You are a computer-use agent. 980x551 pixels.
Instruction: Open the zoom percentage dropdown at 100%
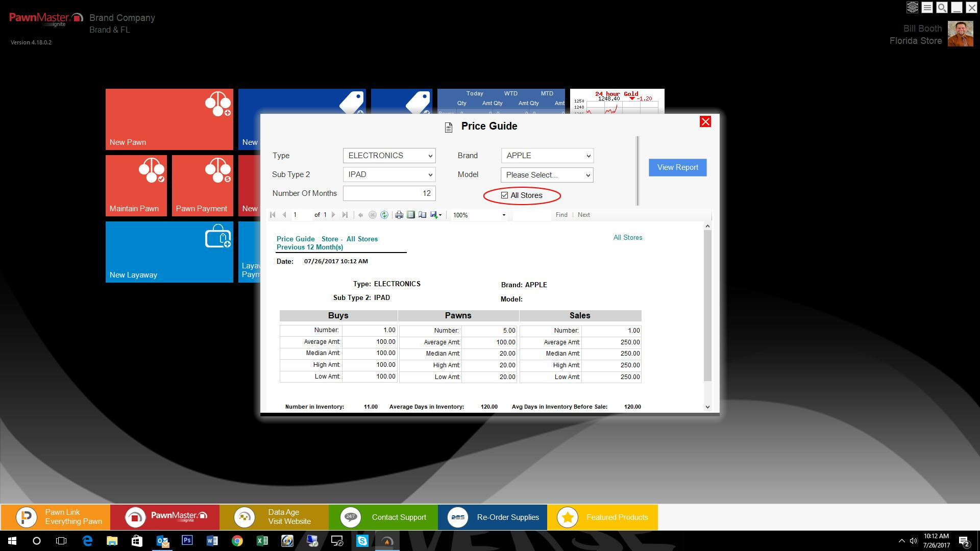(x=504, y=215)
